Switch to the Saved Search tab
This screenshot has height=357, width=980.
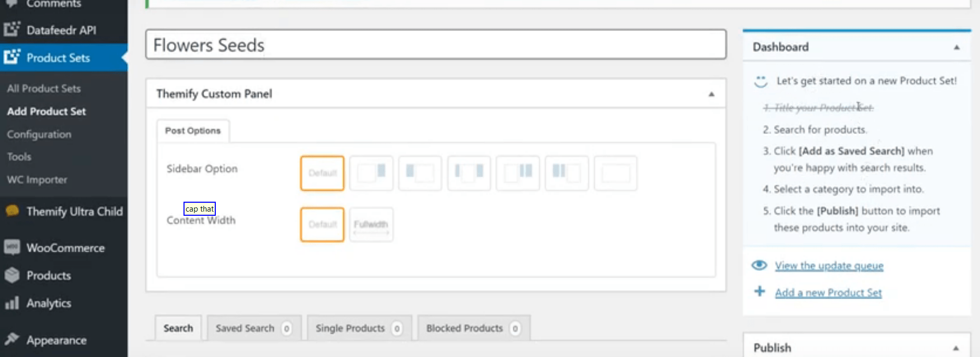tap(245, 328)
